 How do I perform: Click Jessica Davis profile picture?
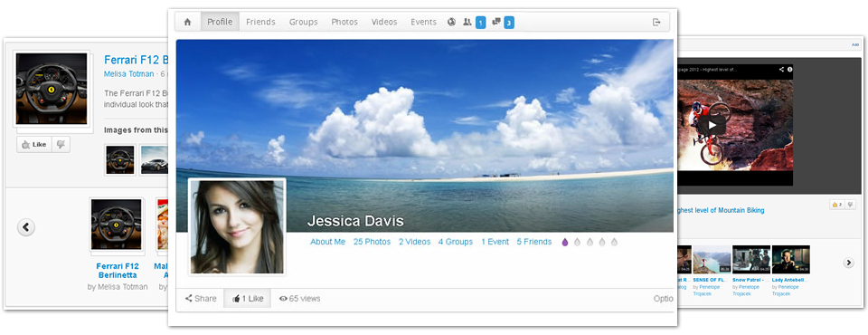[x=237, y=226]
